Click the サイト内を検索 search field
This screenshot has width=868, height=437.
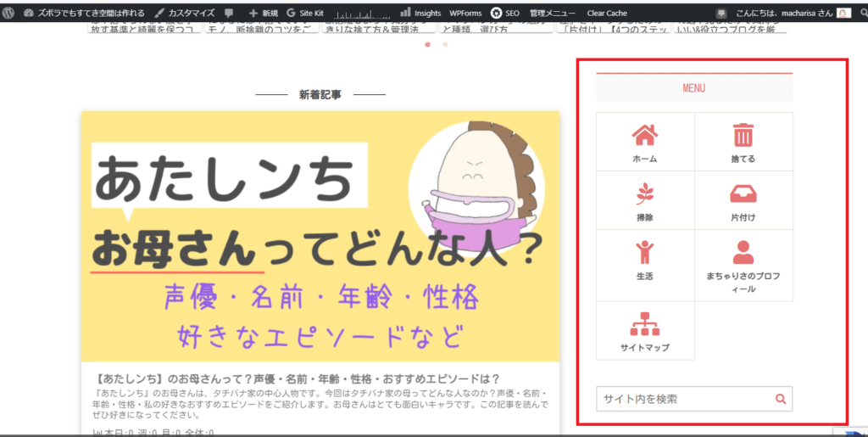coord(683,398)
